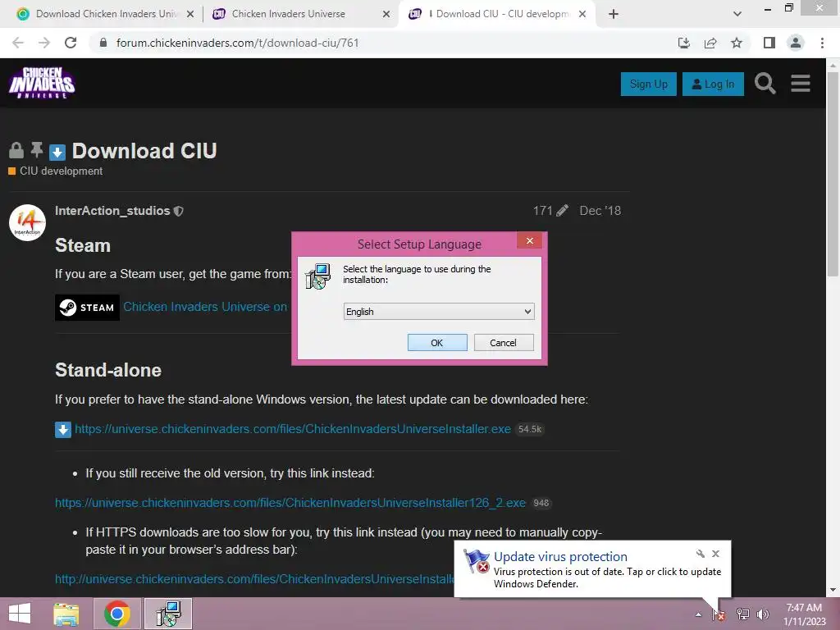This screenshot has height=630, width=840.
Task: Click Cancel in Select Setup Language dialog
Action: [x=504, y=343]
